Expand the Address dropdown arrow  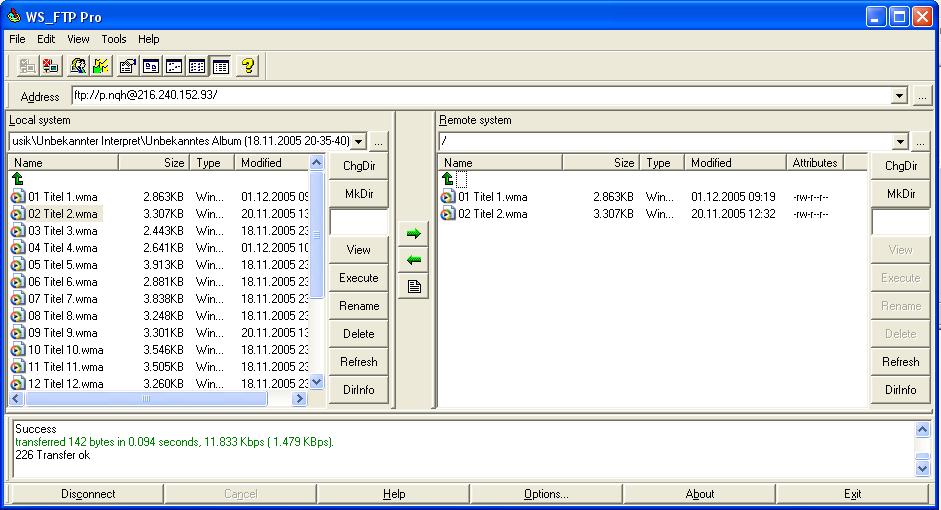tap(899, 95)
